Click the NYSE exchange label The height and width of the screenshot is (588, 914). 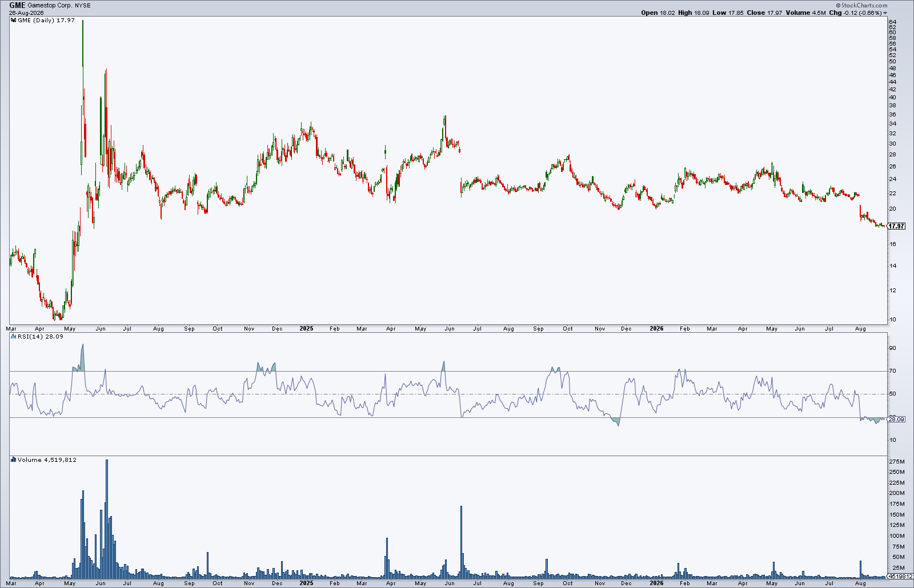[x=83, y=6]
